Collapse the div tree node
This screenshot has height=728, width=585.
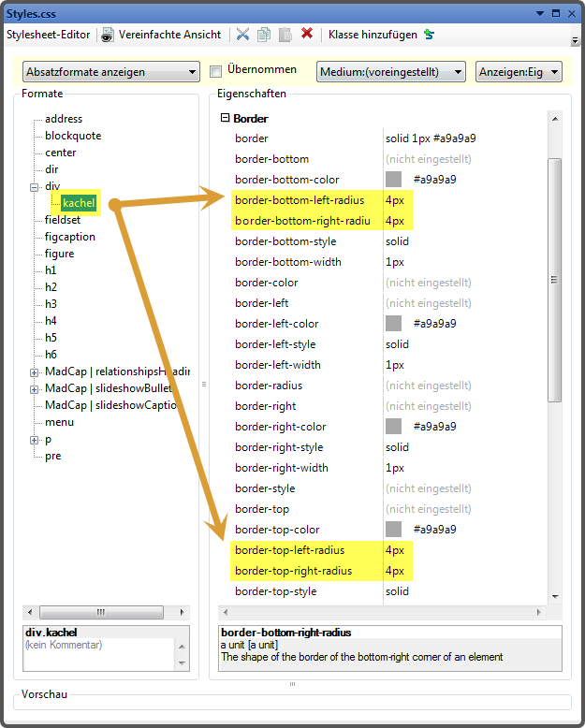tap(35, 187)
